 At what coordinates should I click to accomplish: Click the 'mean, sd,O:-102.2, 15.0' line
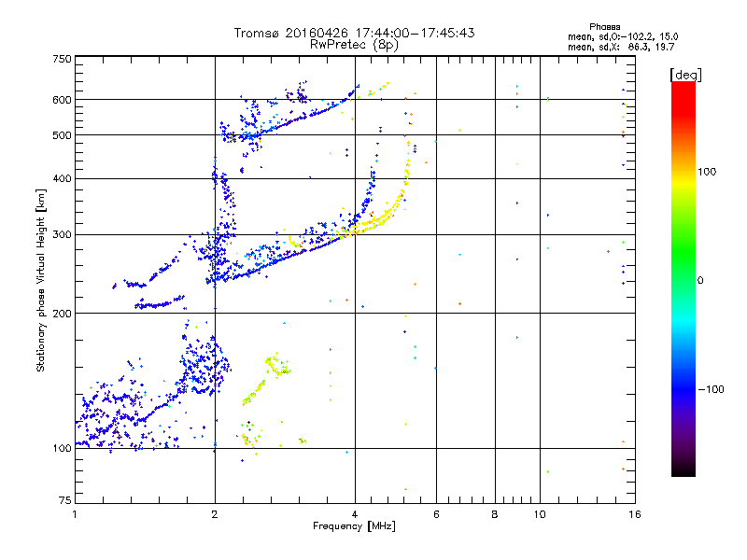623,36
